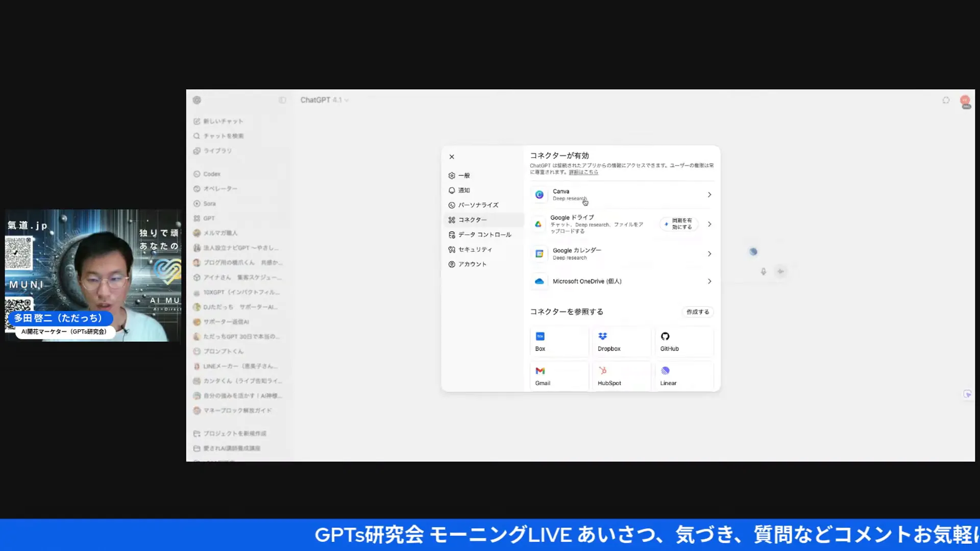Select the Box connector card
The image size is (980, 551).
559,342
